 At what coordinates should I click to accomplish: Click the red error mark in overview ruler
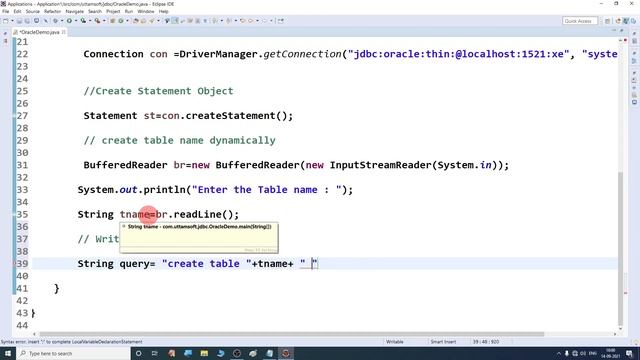point(625,293)
